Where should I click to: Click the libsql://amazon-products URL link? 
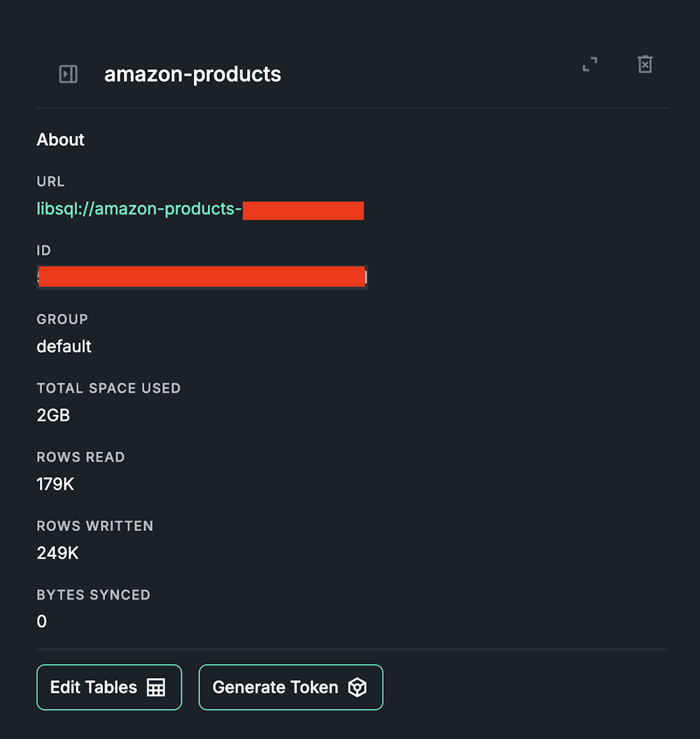[139, 209]
